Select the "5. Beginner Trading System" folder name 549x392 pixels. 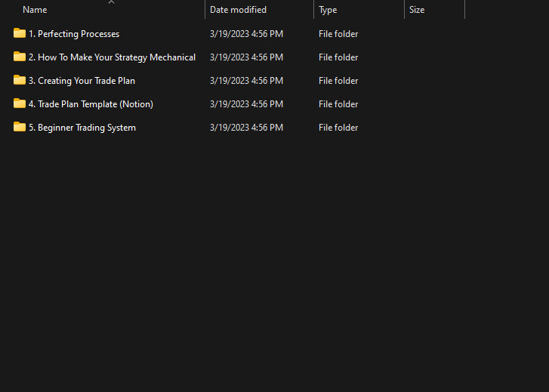[x=82, y=128]
